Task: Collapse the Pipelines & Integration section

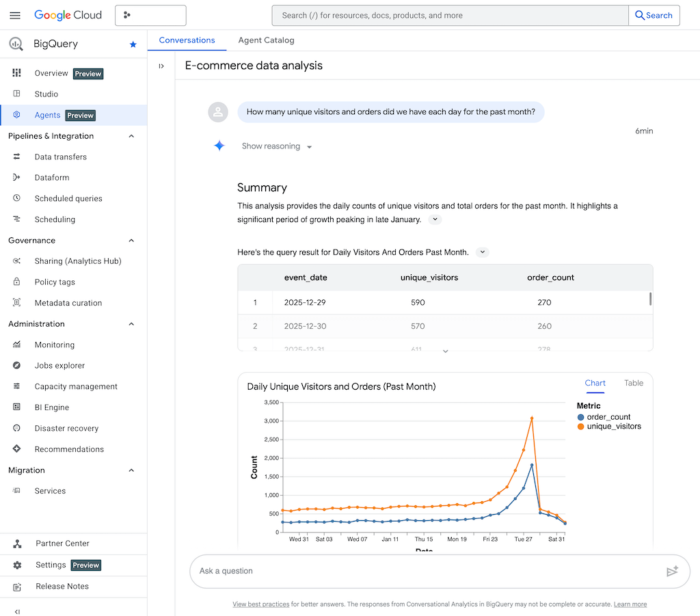Action: click(131, 136)
